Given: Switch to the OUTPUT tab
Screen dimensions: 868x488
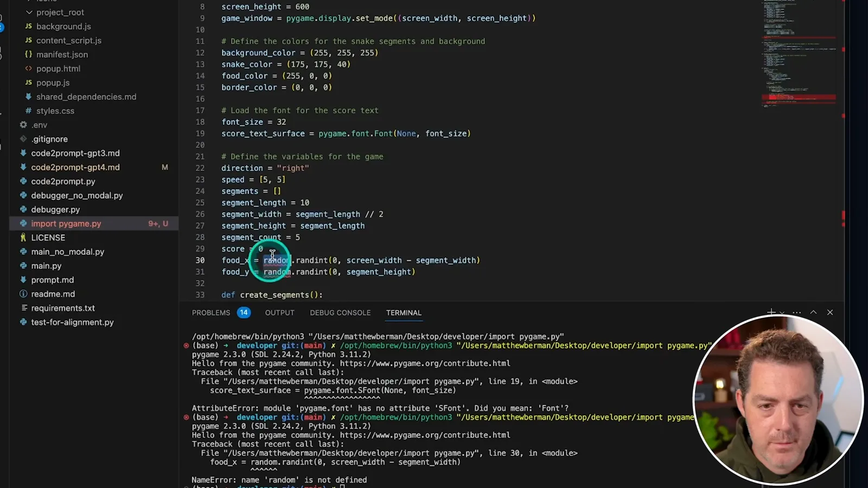Looking at the screenshot, I should point(280,313).
